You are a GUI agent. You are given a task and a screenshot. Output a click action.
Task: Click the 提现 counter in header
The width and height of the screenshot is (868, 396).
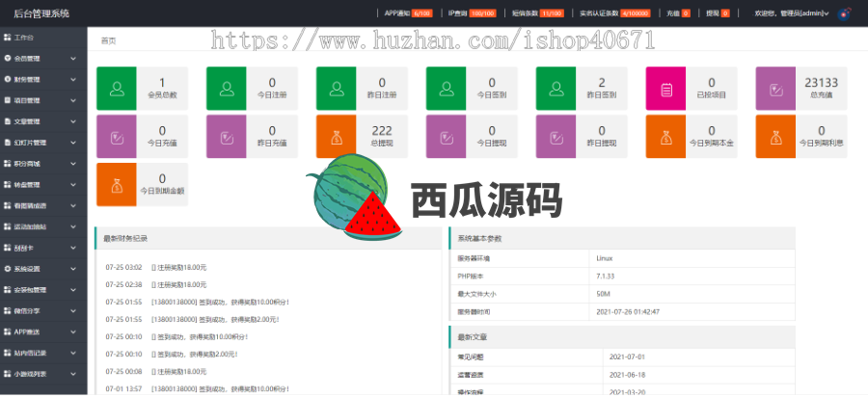tap(718, 13)
